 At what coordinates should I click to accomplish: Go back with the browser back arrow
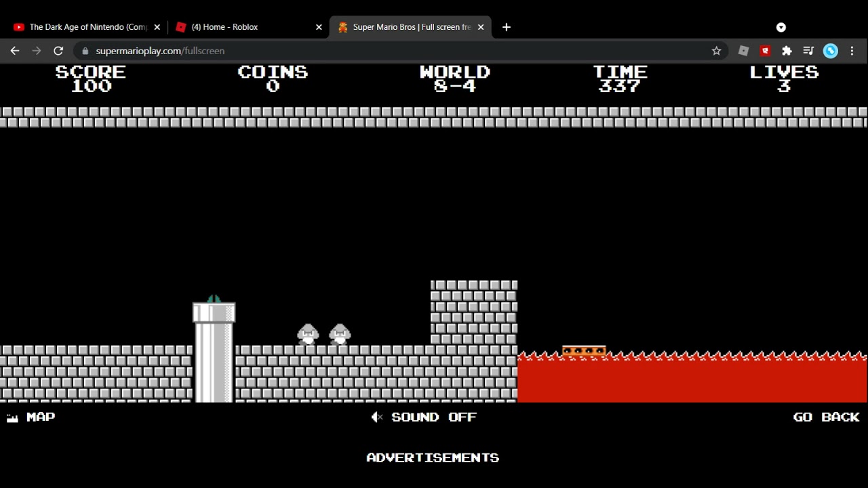[x=15, y=51]
